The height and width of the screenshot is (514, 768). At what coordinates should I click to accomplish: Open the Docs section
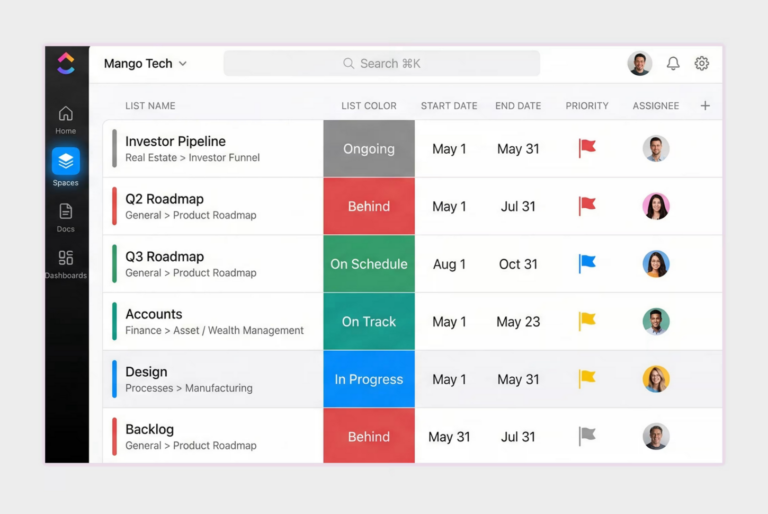(x=66, y=218)
